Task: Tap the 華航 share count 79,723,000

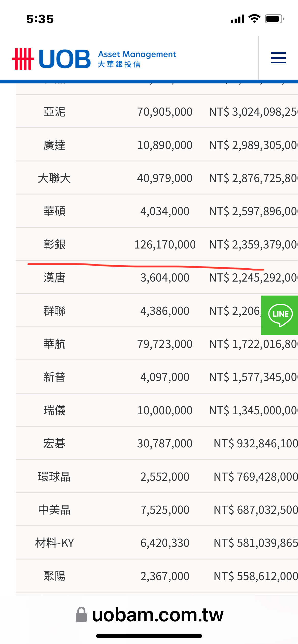Action: 165,344
